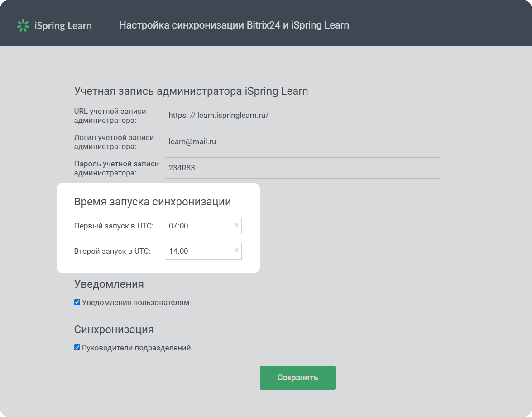Focus the admin password field 234R83

(x=303, y=168)
